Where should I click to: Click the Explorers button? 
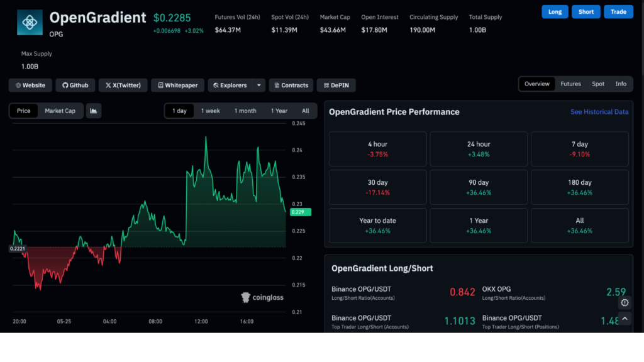(x=230, y=85)
